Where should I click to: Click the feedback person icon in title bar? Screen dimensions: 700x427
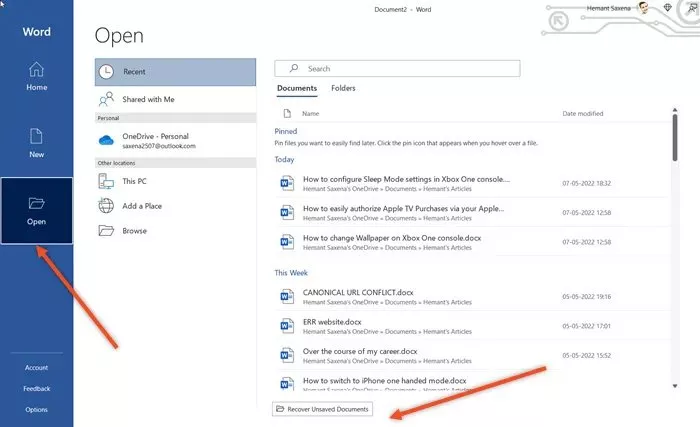(692, 8)
